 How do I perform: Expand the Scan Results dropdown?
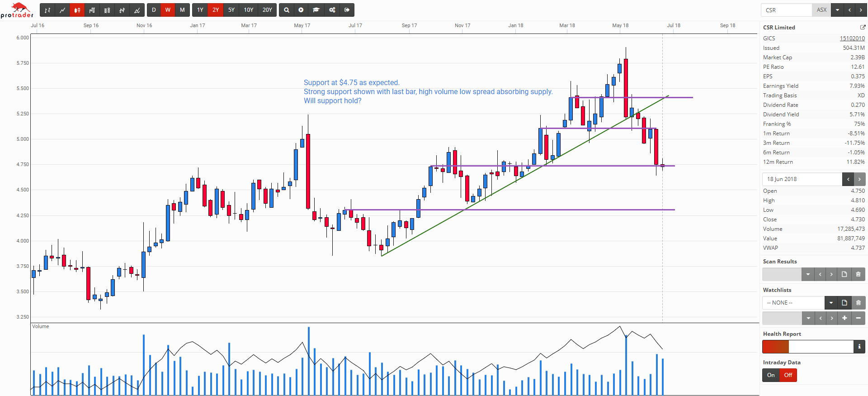point(808,274)
